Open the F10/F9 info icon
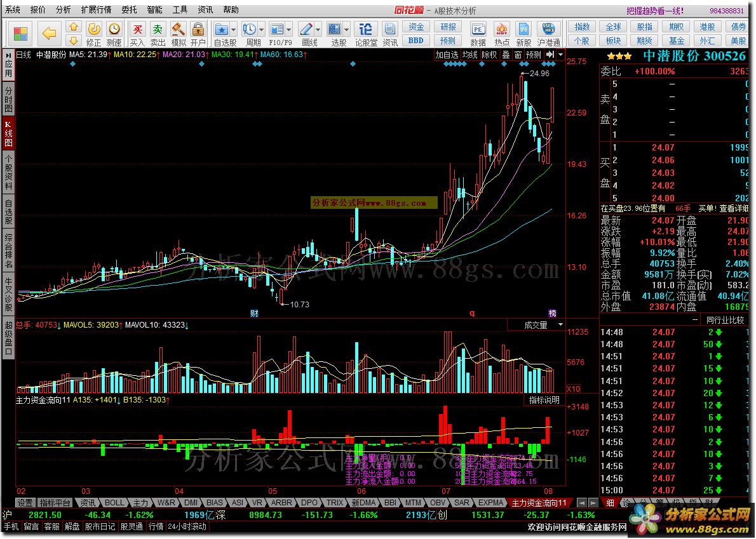Image resolution: width=756 pixels, height=539 pixels. (x=277, y=29)
